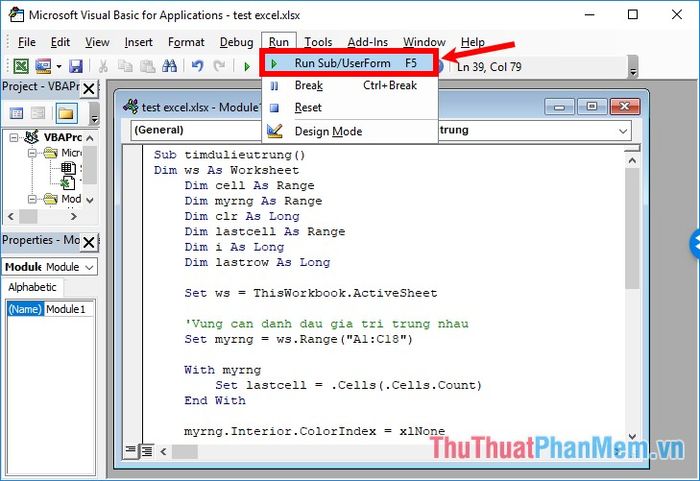
Task: Open the View menu
Action: click(x=97, y=42)
